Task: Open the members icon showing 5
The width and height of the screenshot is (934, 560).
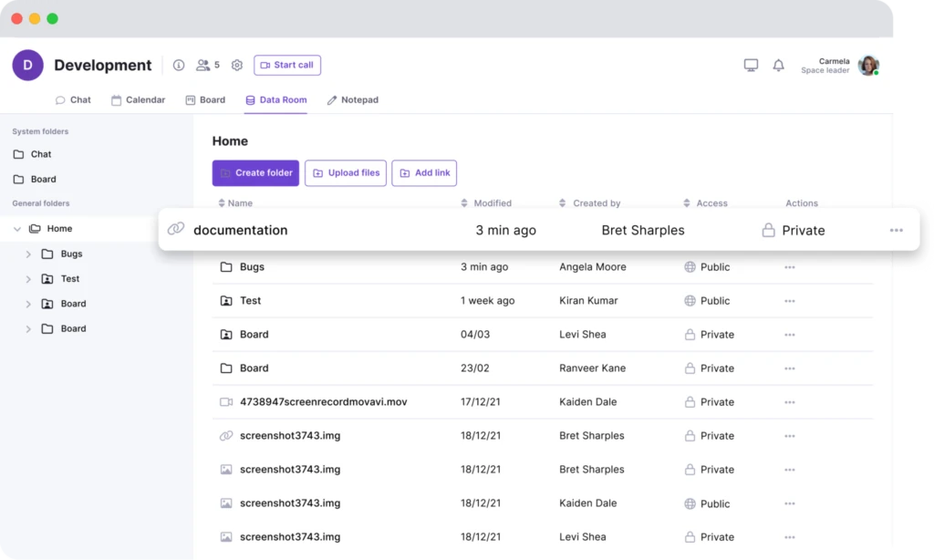Action: tap(208, 65)
